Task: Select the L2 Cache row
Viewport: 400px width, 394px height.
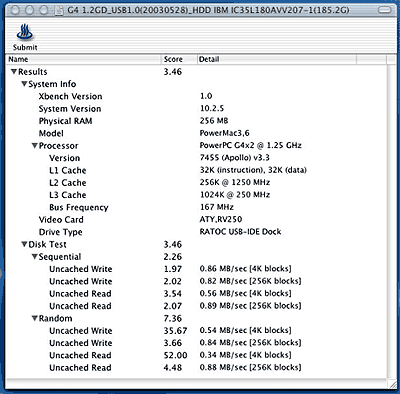Action: pos(197,183)
